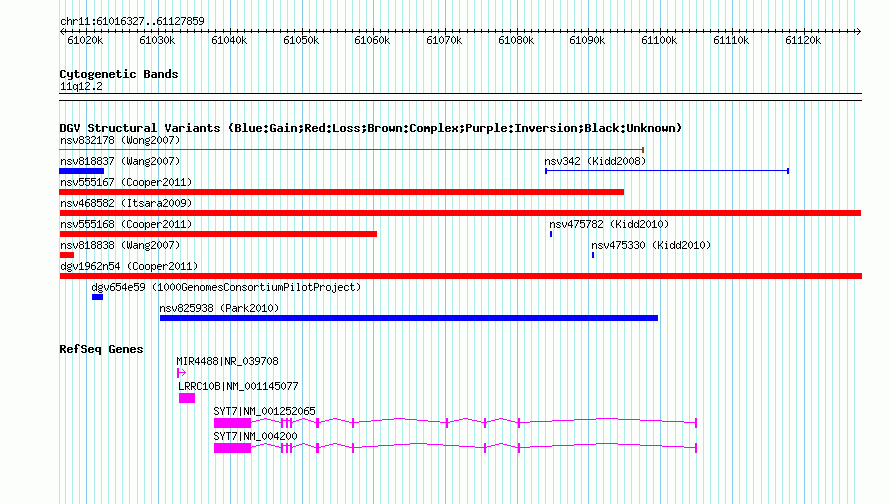
Task: Select the magenta LRRC10B gene box
Action: (x=187, y=398)
